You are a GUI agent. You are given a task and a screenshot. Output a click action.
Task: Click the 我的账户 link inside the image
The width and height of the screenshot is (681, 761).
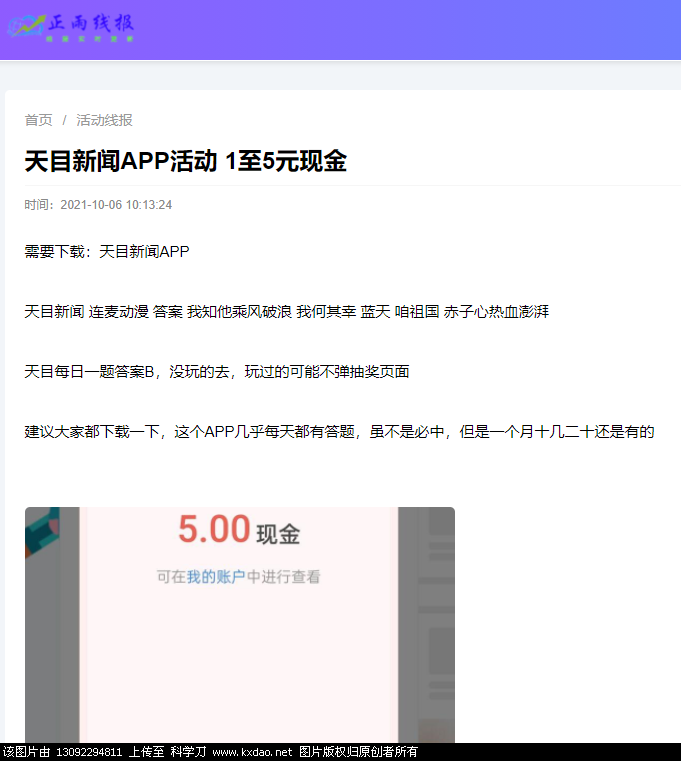216,577
